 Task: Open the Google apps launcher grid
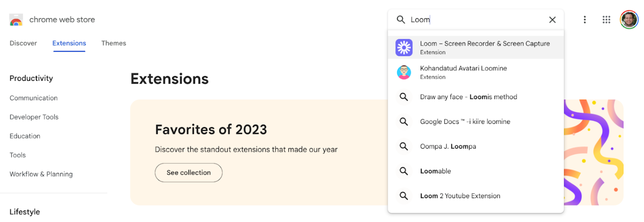pos(606,19)
